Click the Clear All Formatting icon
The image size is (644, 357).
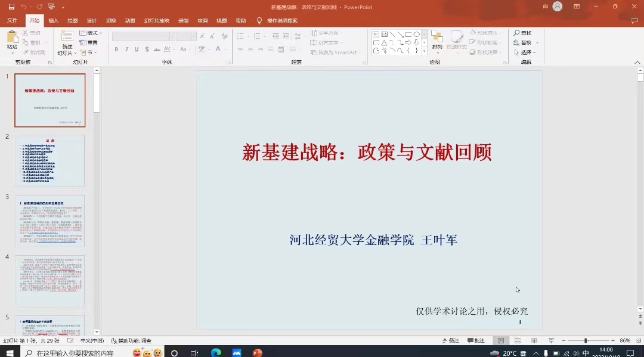pyautogui.click(x=224, y=36)
